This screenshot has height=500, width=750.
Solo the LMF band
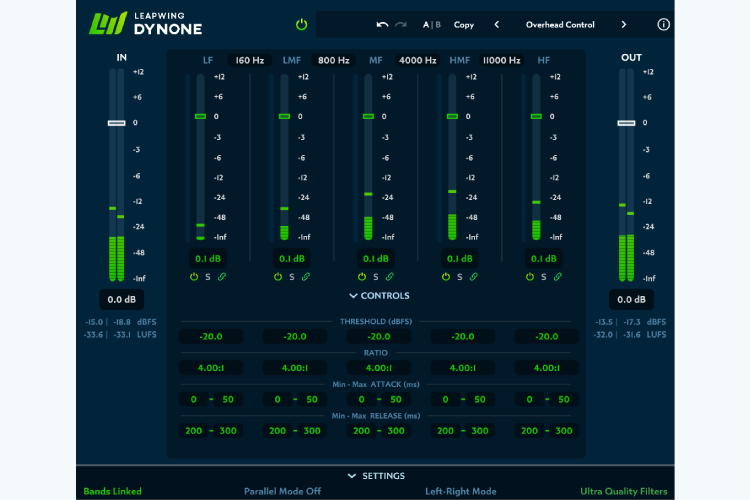tap(292, 277)
